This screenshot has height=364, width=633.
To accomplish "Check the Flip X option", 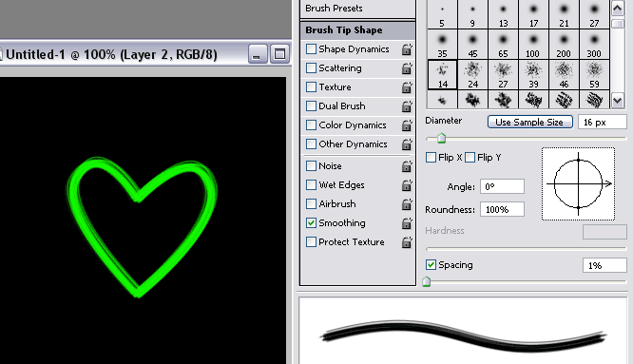I will [x=432, y=157].
